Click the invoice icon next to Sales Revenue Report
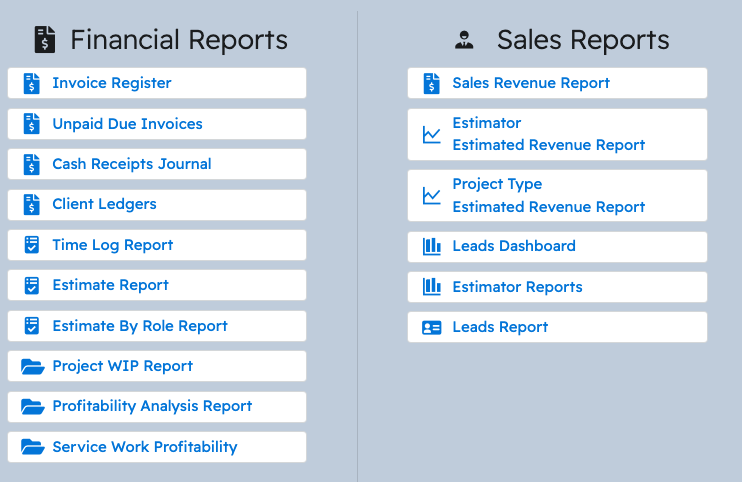Image resolution: width=742 pixels, height=482 pixels. (x=432, y=83)
